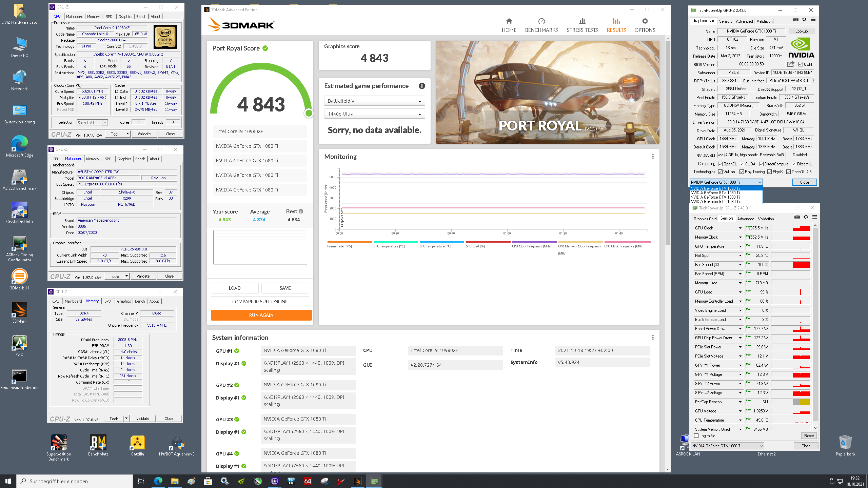Open Memory Clock sensor dropdown
Screen dimensions: 868x488
coord(740,237)
